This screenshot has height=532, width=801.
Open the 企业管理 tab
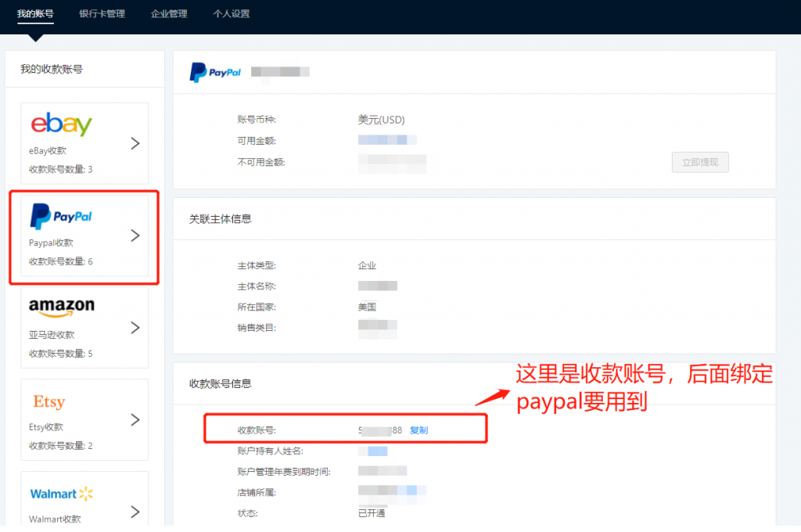(x=169, y=14)
